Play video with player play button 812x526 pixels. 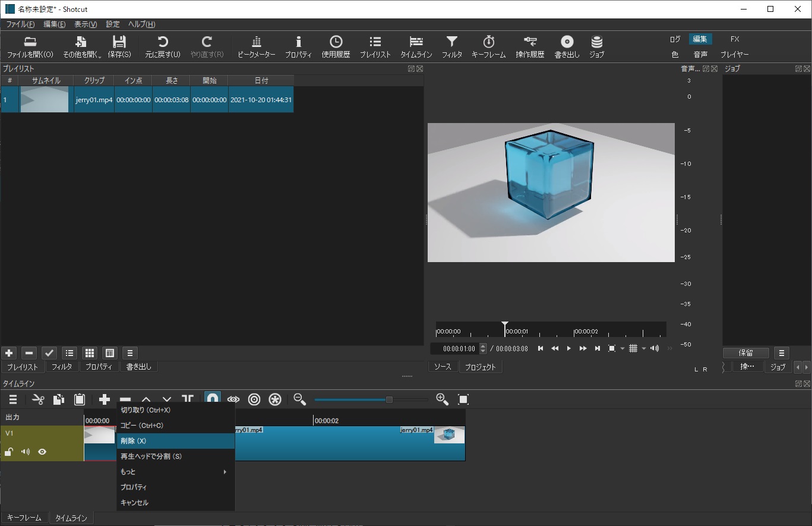pos(569,348)
